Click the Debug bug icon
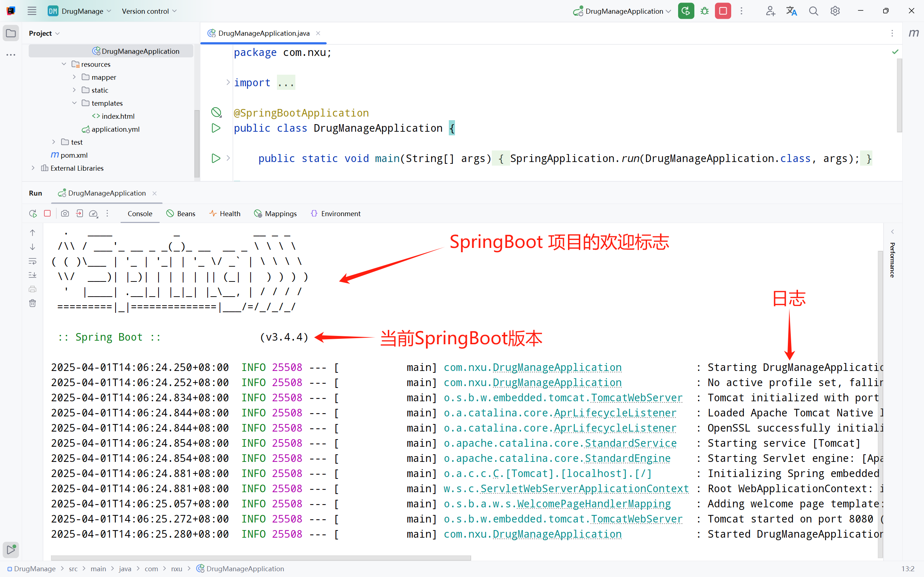Viewport: 924px width, 577px height. pyautogui.click(x=704, y=11)
